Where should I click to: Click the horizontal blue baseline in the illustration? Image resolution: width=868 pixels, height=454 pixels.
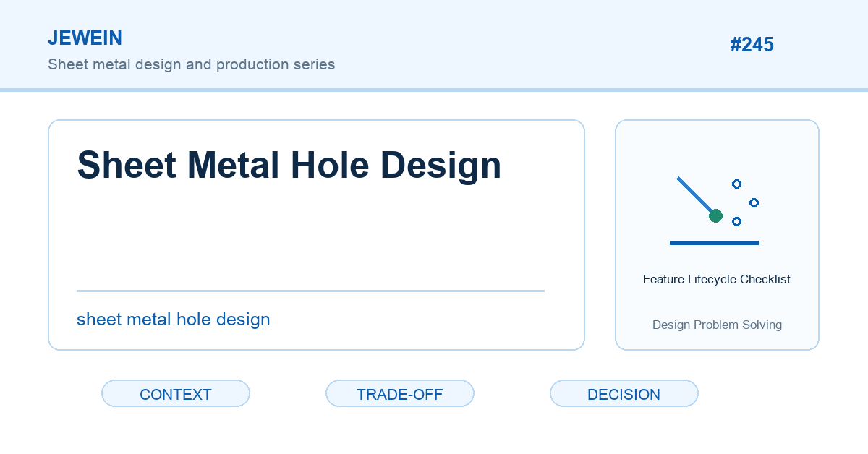714,243
